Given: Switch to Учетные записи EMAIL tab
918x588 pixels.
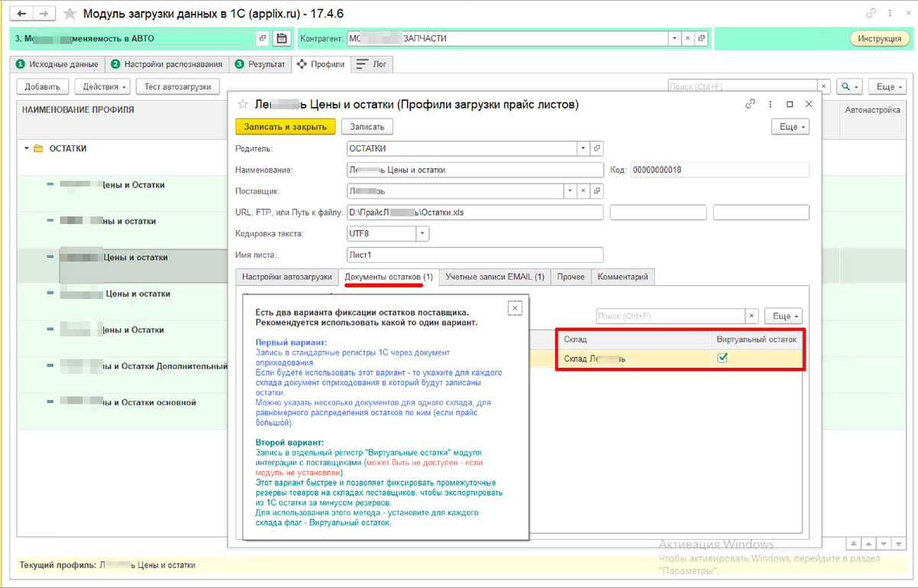Looking at the screenshot, I should click(x=495, y=277).
